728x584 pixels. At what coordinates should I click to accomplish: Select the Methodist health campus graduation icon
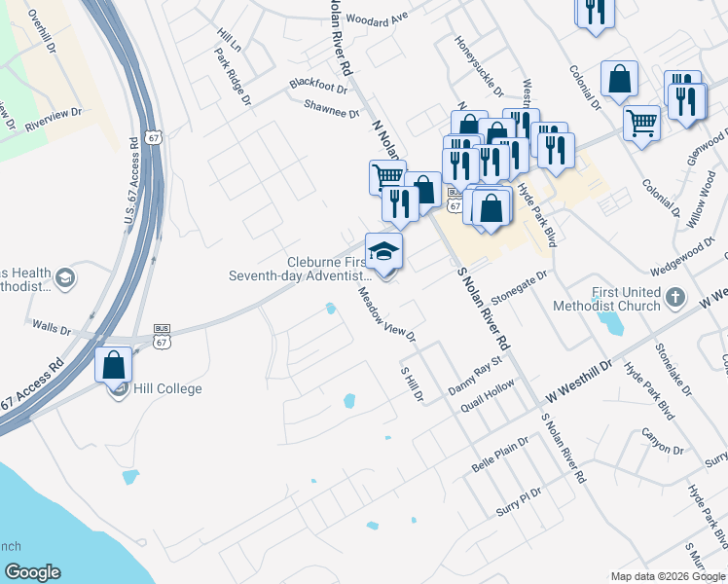pos(64,278)
